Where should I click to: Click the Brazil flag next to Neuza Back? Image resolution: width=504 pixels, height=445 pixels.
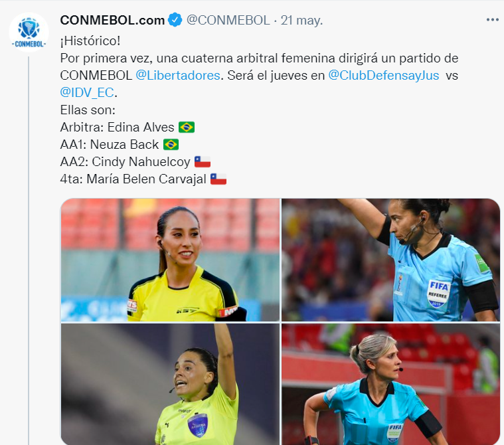[x=171, y=144]
